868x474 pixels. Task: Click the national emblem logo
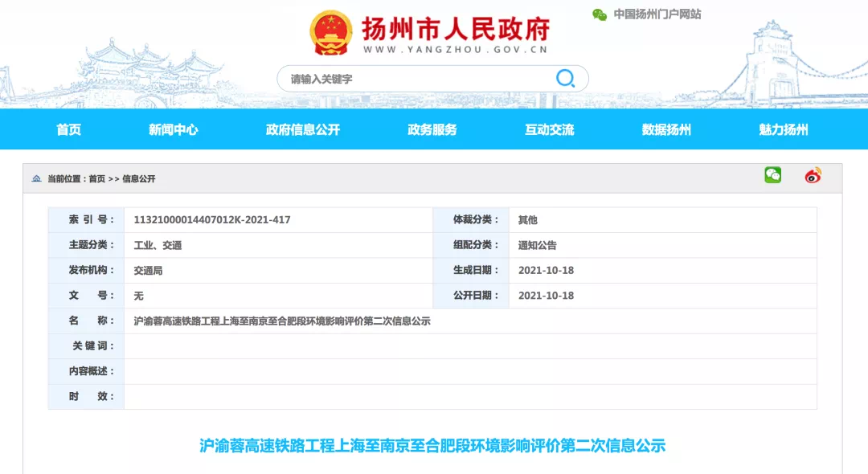(331, 33)
